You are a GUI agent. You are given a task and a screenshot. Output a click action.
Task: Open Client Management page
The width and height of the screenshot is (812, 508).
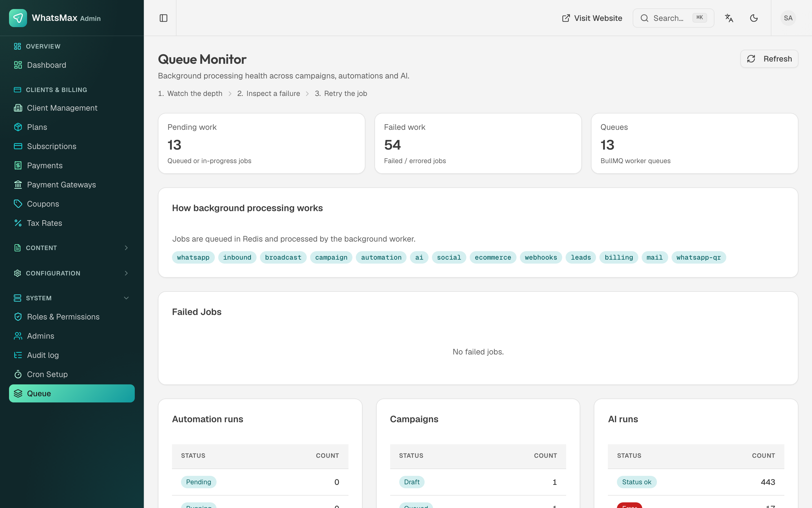click(72, 108)
